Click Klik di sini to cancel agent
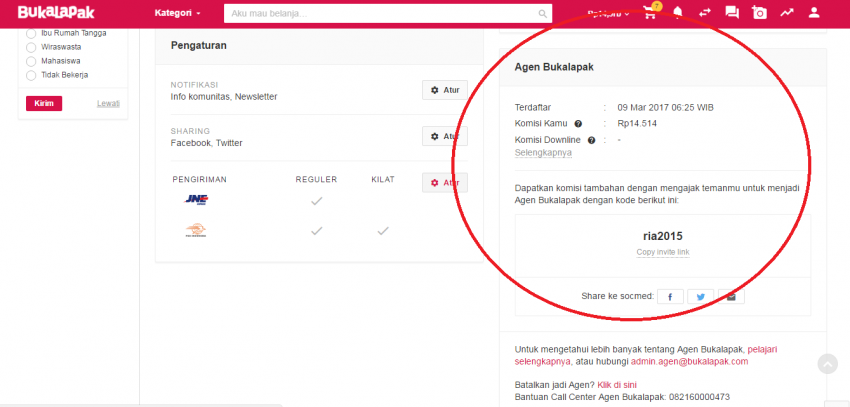The image size is (850, 407). 617,385
